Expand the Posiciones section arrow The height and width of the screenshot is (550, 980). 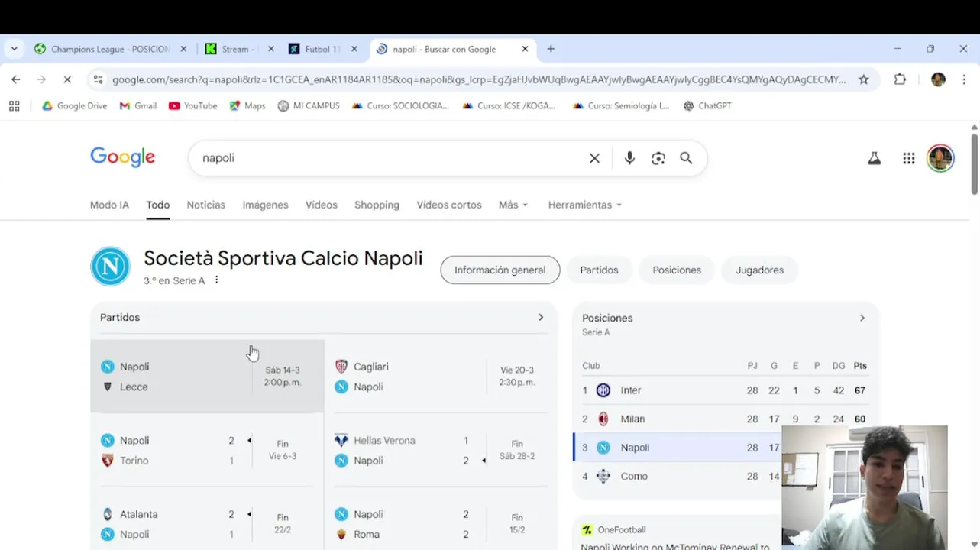[x=862, y=318]
